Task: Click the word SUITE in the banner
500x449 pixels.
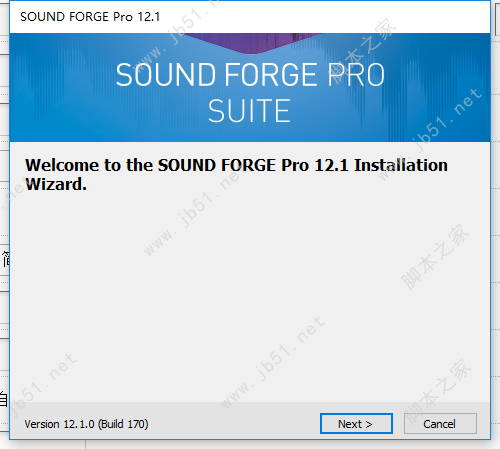Action: point(249,111)
